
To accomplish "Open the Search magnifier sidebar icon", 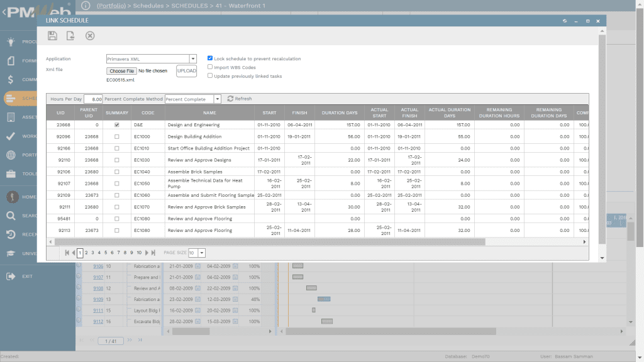I will point(11,216).
